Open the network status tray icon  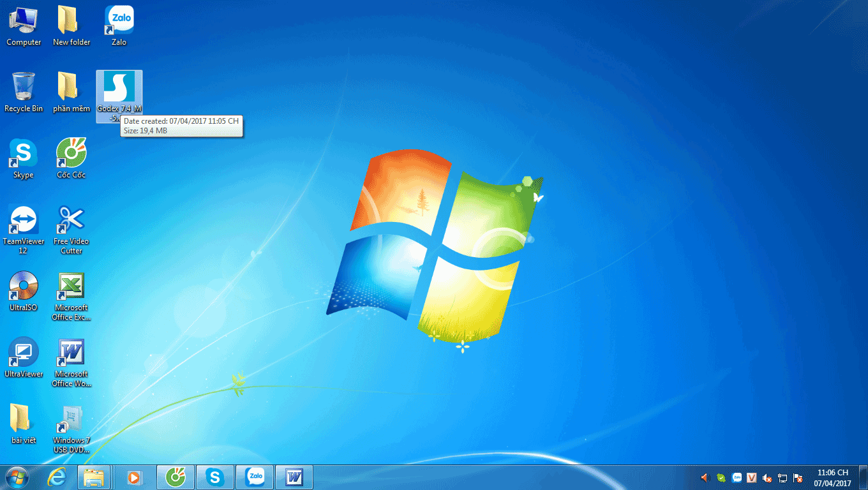click(x=782, y=477)
